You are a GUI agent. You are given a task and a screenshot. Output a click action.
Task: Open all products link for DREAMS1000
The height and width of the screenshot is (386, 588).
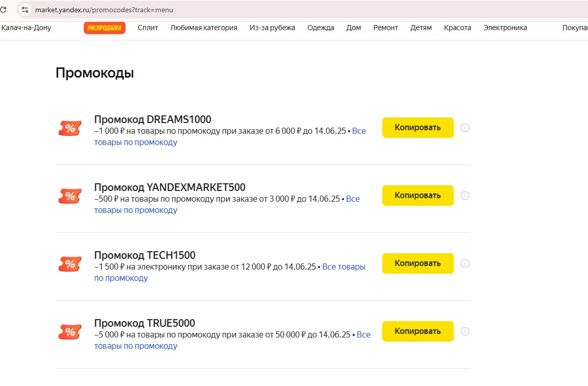[136, 142]
